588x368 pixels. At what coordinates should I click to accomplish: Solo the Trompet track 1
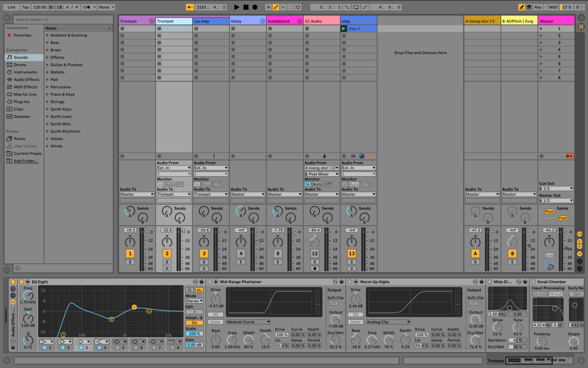click(130, 262)
